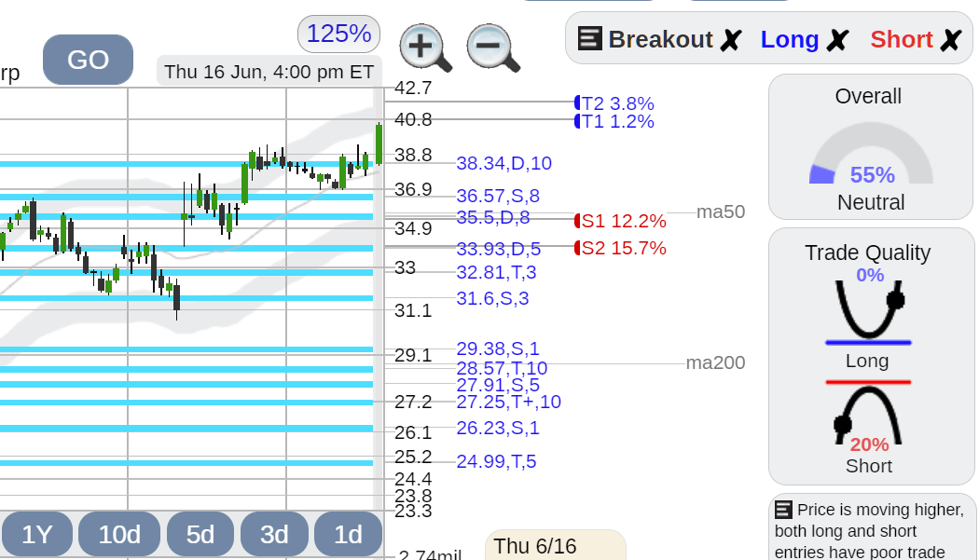Select the 3d chart range
This screenshot has width=979, height=560.
coord(274,535)
